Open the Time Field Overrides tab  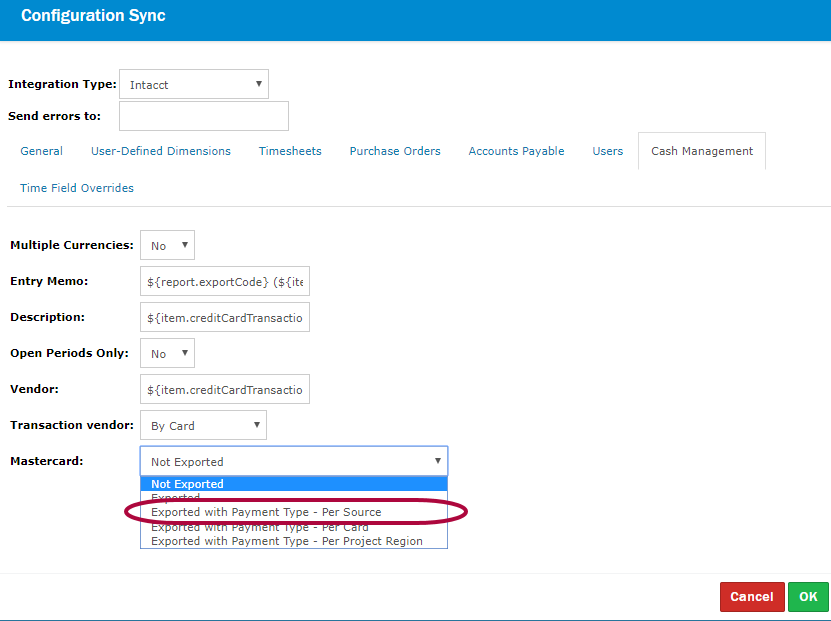pos(77,188)
